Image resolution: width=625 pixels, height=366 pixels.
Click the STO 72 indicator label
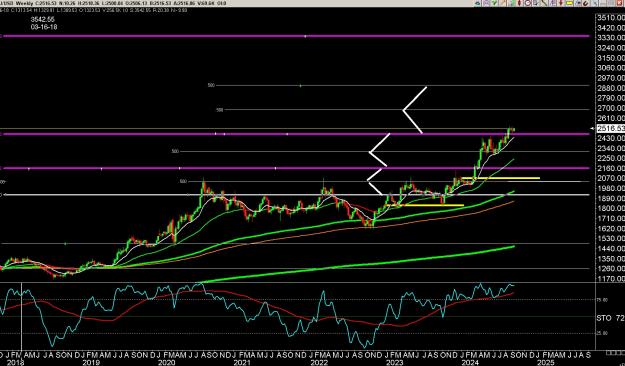[610, 318]
